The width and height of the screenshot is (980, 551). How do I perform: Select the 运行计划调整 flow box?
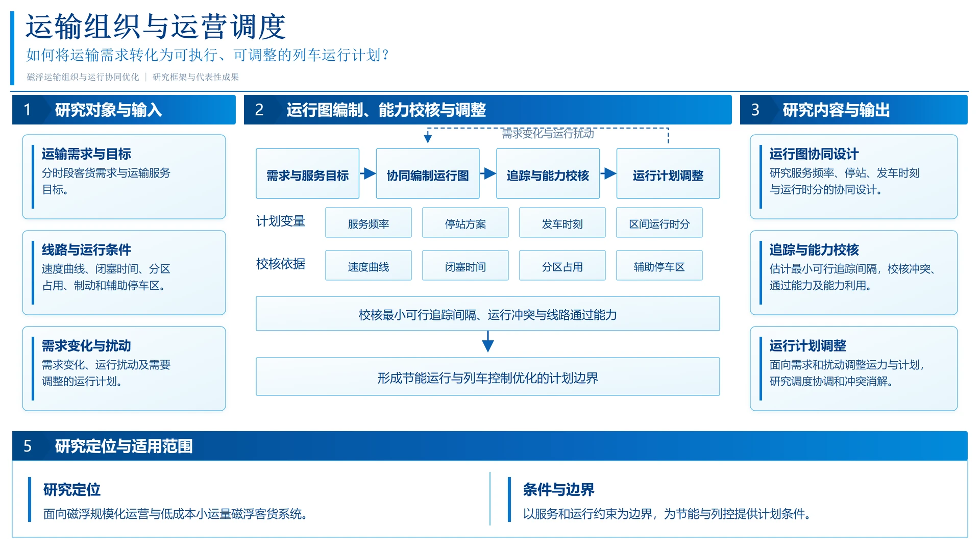pos(668,173)
